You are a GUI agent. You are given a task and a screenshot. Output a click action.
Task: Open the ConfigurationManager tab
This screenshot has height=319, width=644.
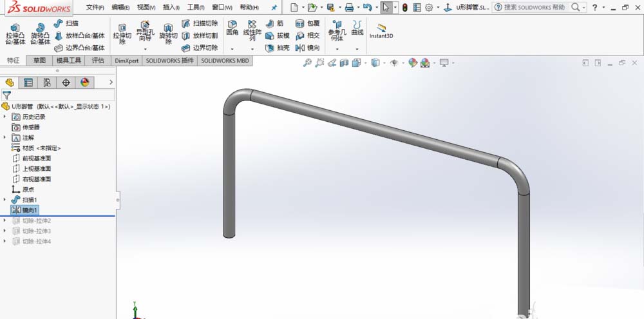47,82
